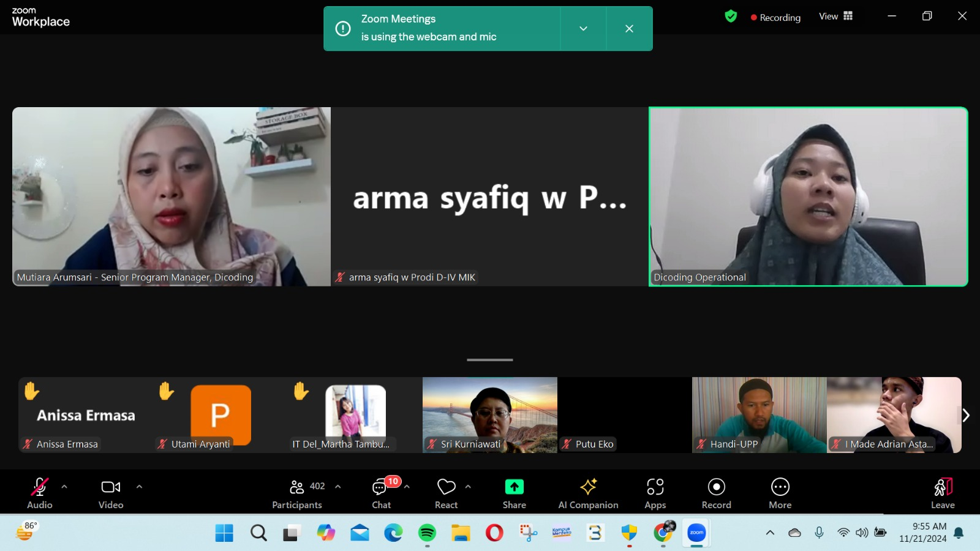Open the Participants panel

click(298, 493)
